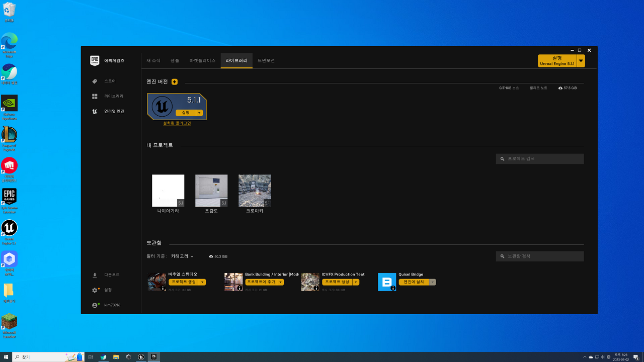This screenshot has height=362, width=644.
Task: Click 프로젝트에 추가 for Bank Building
Action: click(x=261, y=282)
